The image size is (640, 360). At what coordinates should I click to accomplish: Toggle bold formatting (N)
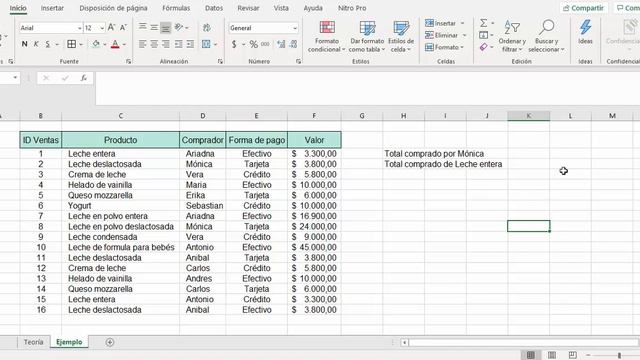(x=24, y=44)
